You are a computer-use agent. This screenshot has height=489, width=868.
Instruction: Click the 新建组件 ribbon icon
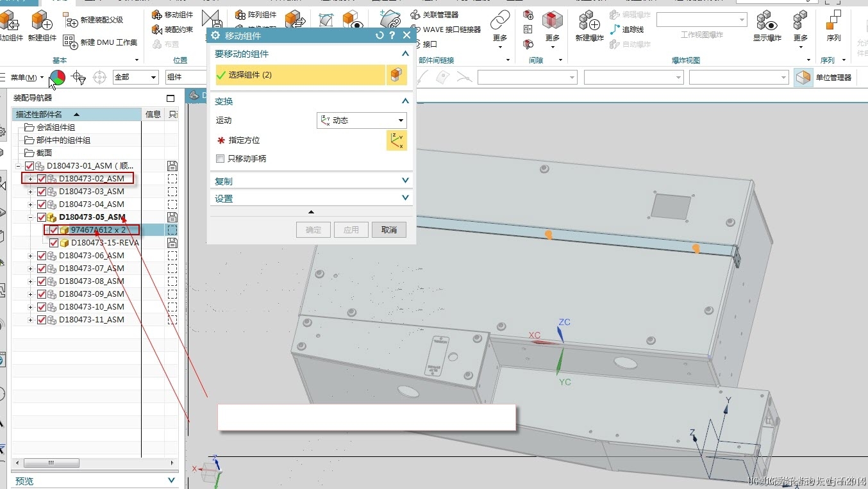pyautogui.click(x=42, y=22)
